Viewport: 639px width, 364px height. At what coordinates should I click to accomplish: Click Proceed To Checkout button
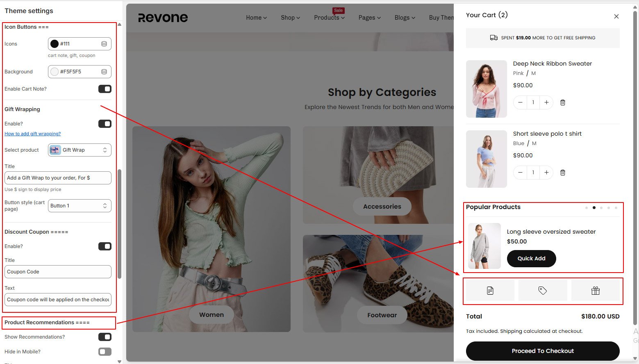(x=542, y=351)
